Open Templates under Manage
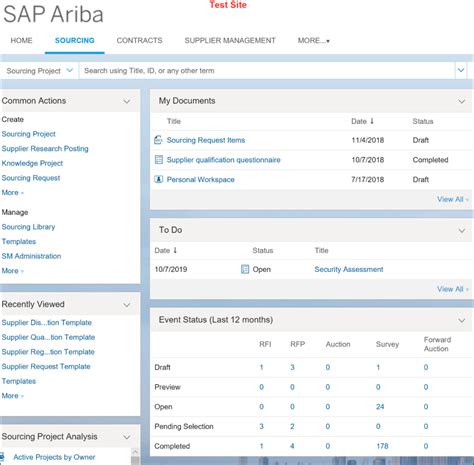The height and width of the screenshot is (465, 474). (x=19, y=242)
